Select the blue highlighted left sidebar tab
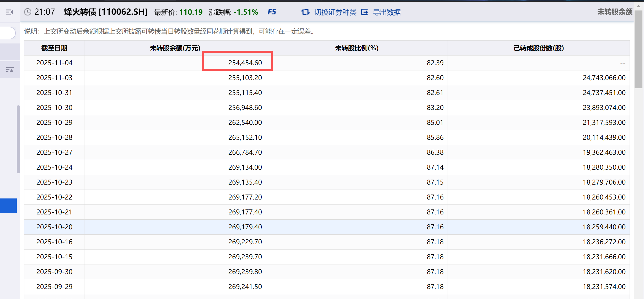This screenshot has width=644, height=299. point(8,206)
